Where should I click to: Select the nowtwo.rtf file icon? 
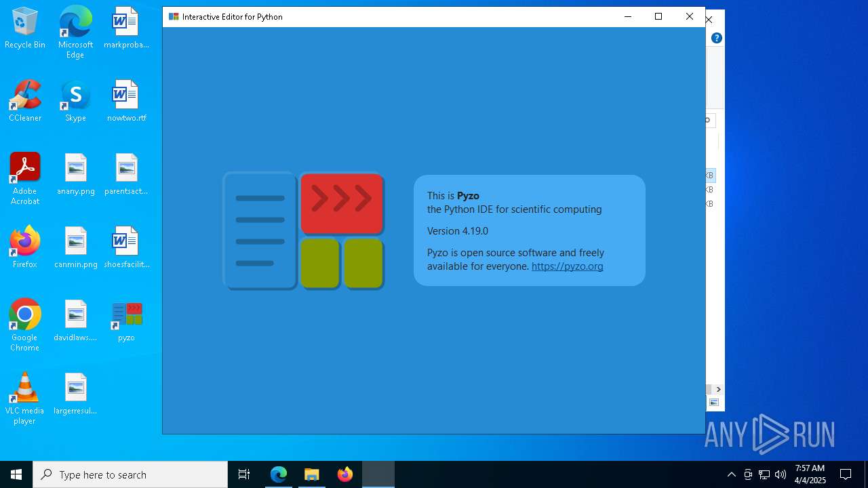pyautogui.click(x=126, y=102)
